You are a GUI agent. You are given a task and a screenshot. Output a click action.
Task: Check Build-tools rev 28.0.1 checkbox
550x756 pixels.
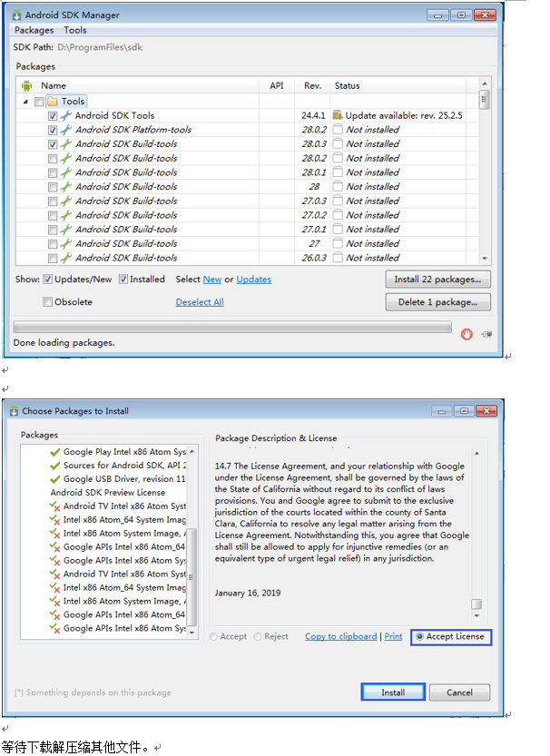[53, 172]
